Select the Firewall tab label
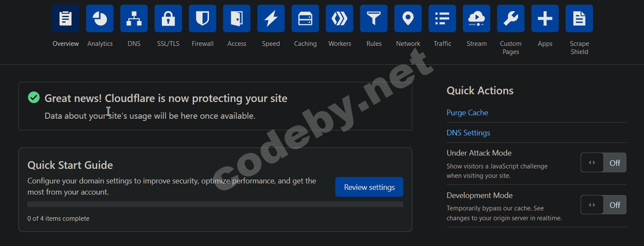The image size is (644, 246). [203, 44]
